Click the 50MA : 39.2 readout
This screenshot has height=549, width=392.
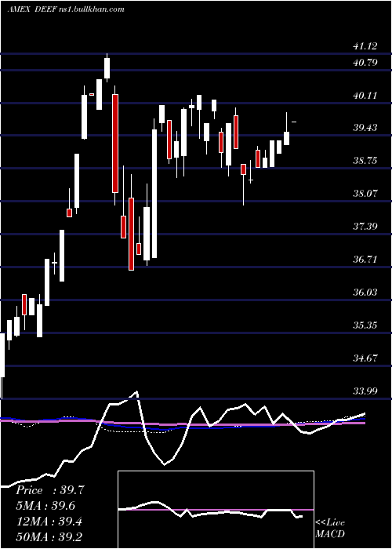[49, 536]
